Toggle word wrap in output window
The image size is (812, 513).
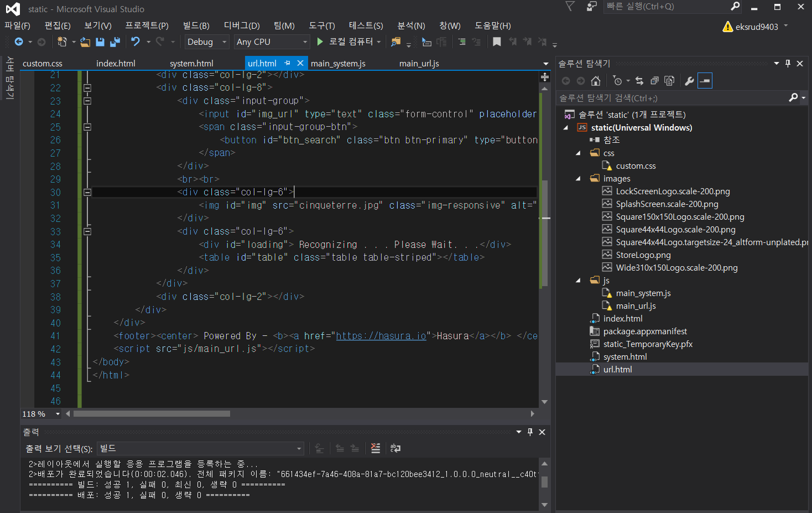(x=395, y=448)
